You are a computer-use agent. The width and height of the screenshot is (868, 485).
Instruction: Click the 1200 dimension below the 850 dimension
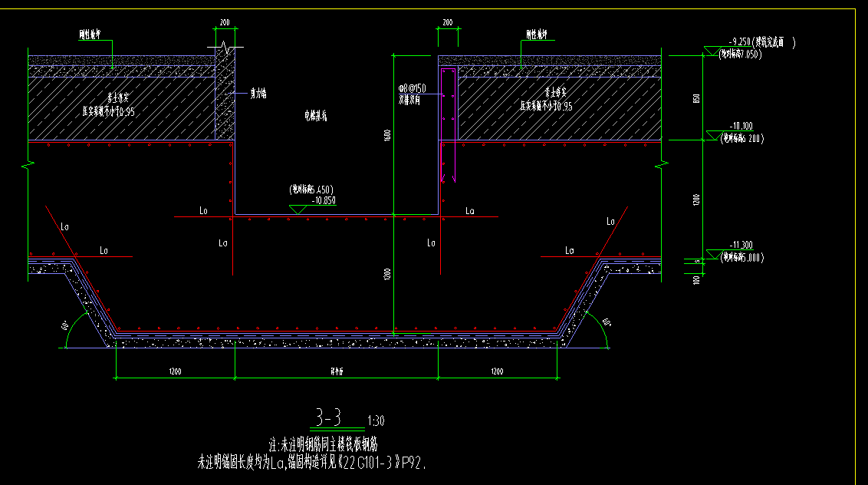coord(696,200)
